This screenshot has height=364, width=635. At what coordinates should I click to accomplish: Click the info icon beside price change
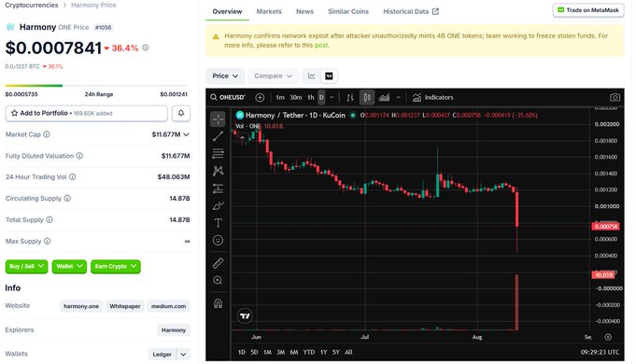coord(146,48)
